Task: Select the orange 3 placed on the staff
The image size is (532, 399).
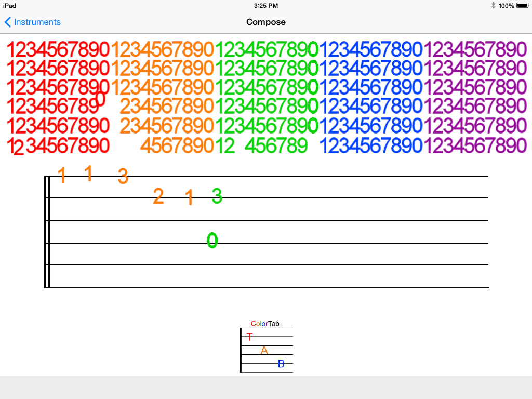Action: pos(123,177)
